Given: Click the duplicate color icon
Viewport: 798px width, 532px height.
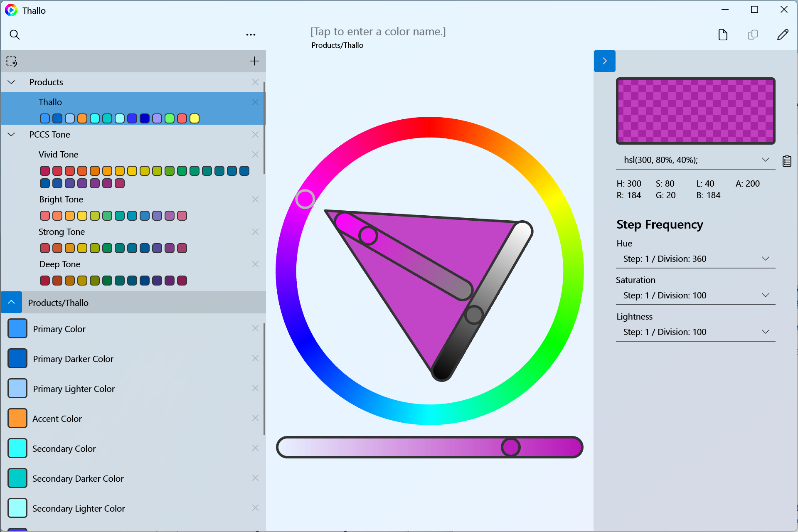Looking at the screenshot, I should coord(753,34).
